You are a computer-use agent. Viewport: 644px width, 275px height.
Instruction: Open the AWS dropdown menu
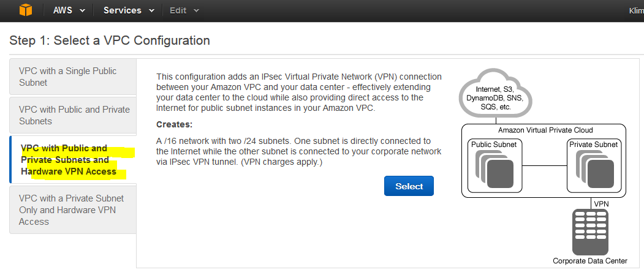[69, 10]
